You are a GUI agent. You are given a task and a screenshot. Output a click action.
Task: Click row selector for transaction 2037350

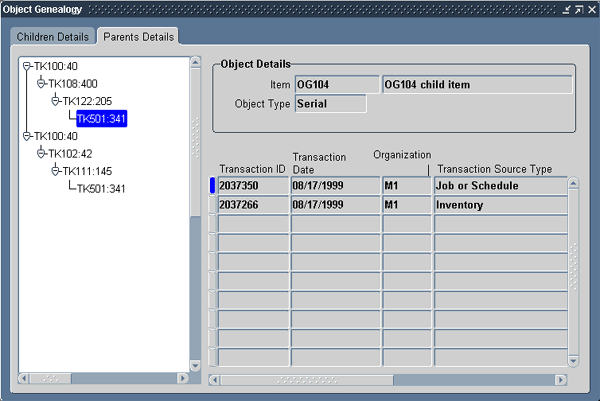[212, 186]
